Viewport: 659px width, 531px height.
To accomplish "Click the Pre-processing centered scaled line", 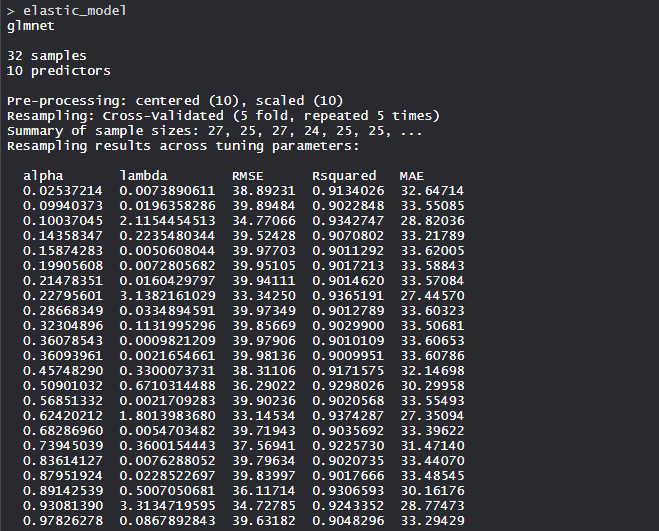I will coord(175,101).
